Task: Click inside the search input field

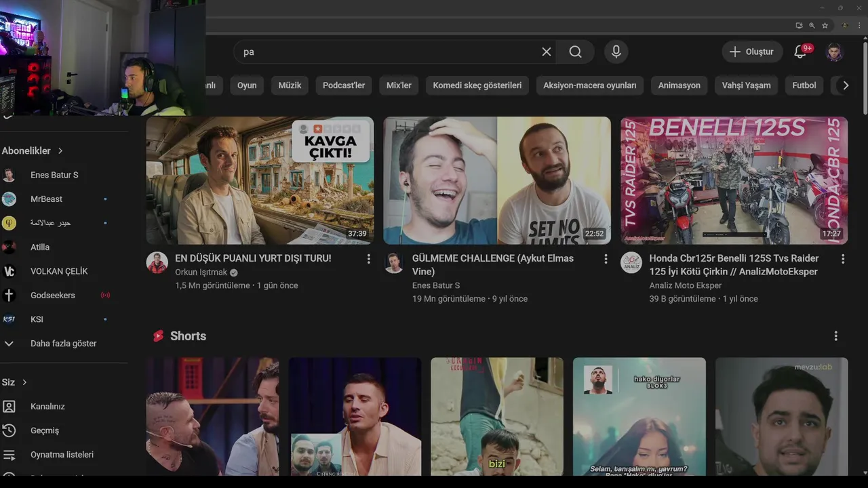Action: click(387, 52)
